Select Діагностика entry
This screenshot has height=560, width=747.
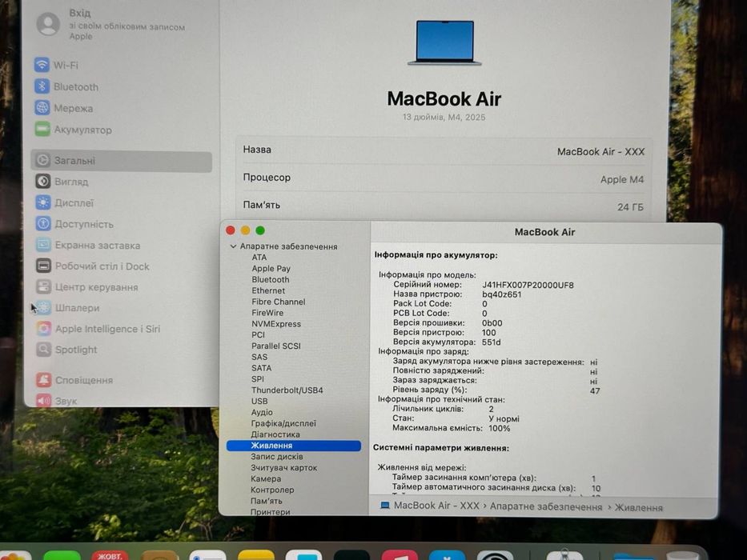tap(275, 434)
